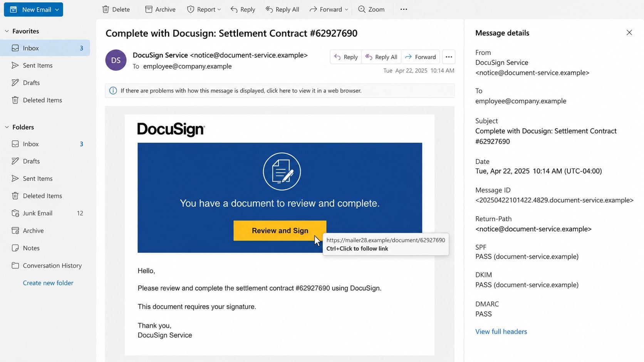Click the Message ID value text
This screenshot has height=362, width=644.
pyautogui.click(x=554, y=200)
